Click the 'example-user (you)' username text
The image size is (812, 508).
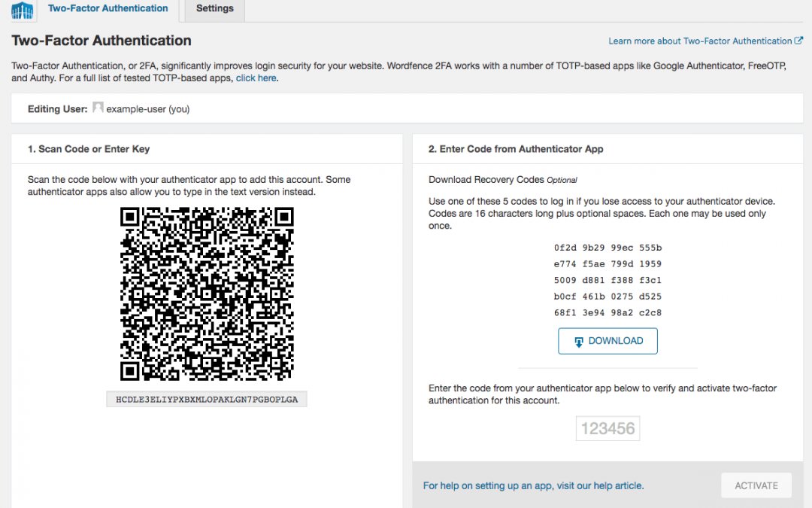(x=148, y=109)
